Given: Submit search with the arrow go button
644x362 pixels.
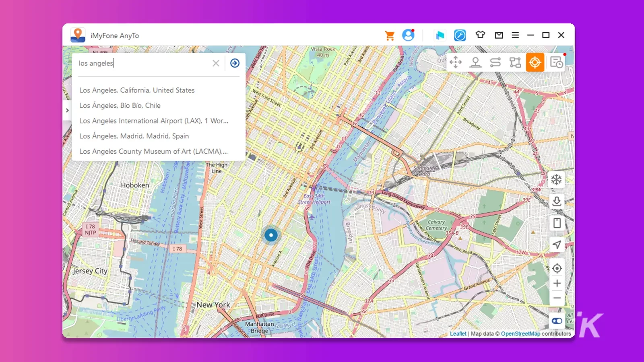Looking at the screenshot, I should pos(235,63).
